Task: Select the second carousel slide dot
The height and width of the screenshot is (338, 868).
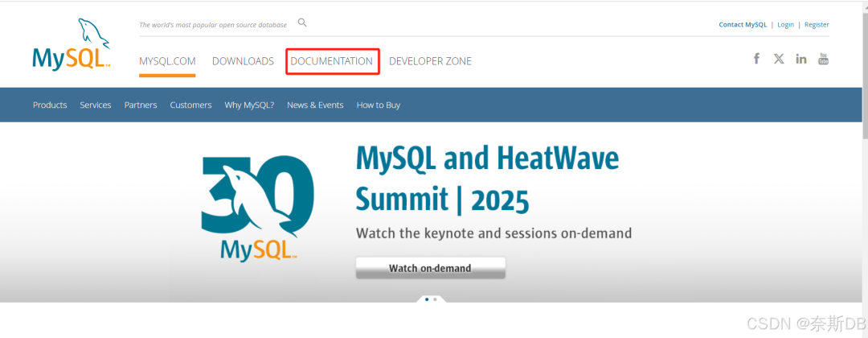Action: (435, 299)
